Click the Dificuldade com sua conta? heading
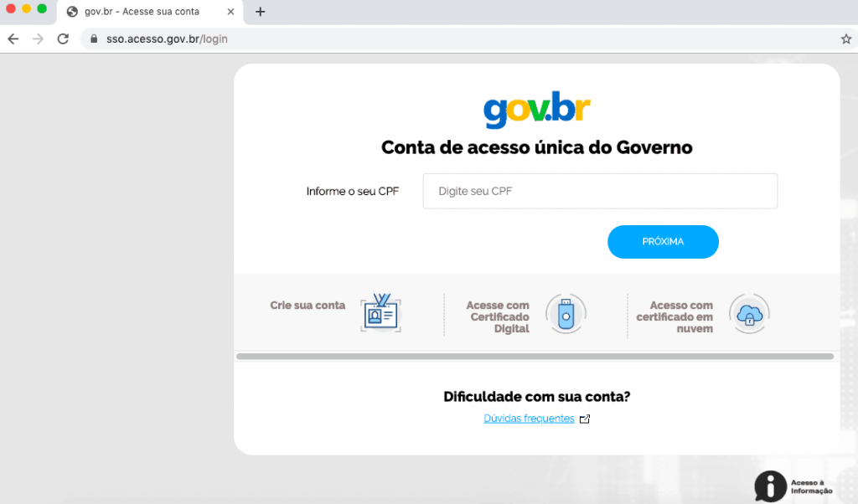The image size is (858, 504). (537, 396)
